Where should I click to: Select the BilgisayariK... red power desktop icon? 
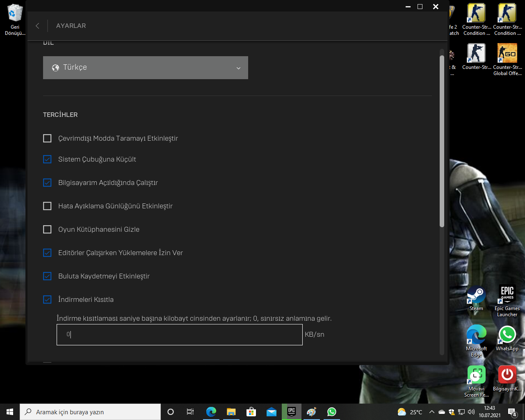click(x=507, y=379)
